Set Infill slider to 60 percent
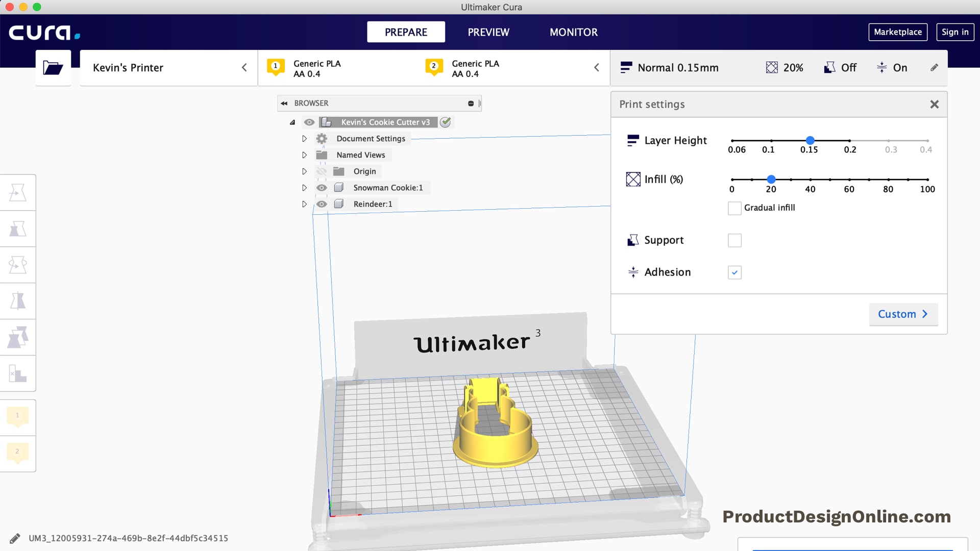 849,180
